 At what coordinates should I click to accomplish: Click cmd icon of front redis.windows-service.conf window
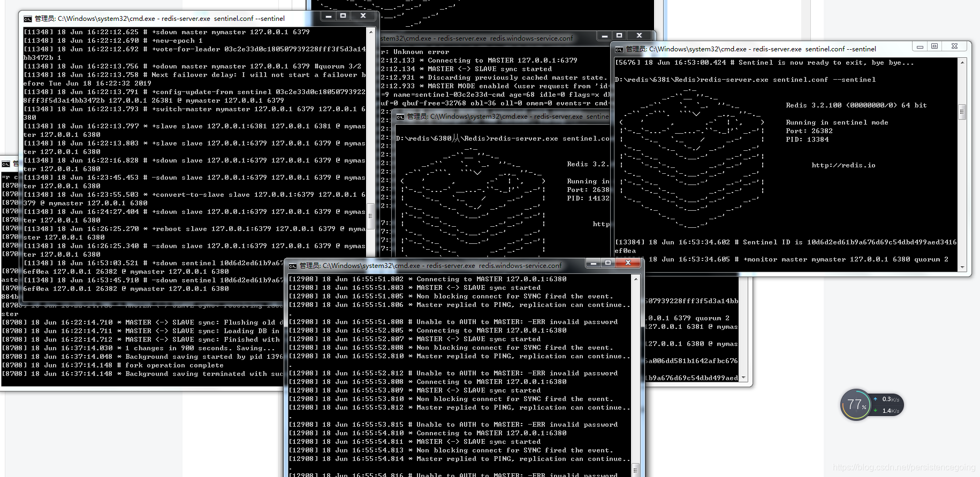[x=293, y=266]
